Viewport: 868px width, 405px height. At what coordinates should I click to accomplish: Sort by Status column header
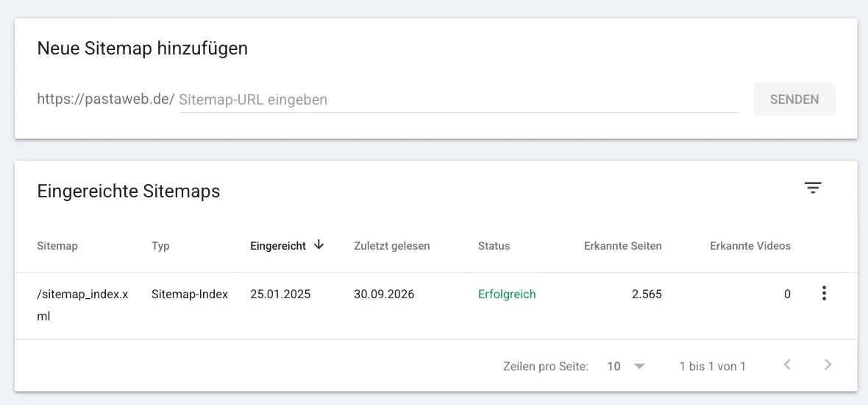494,246
